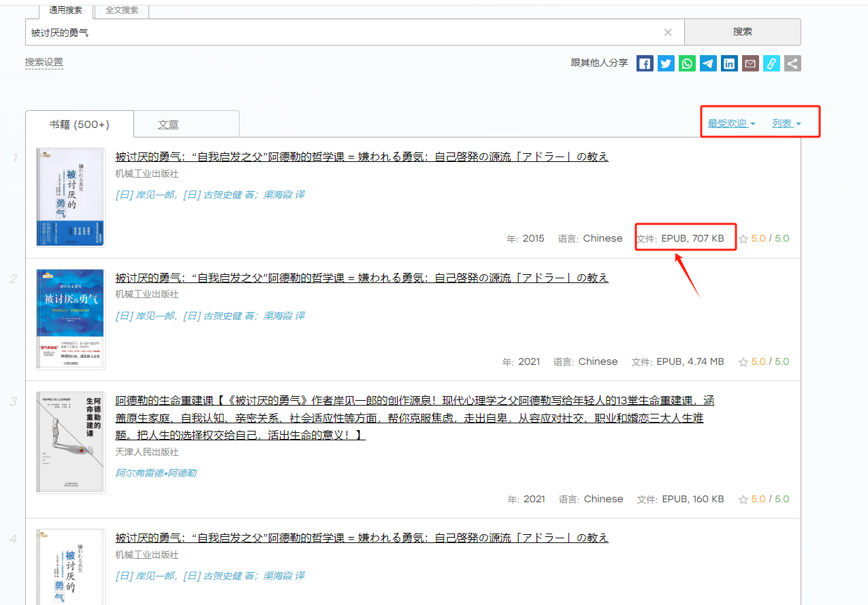Share results via Facebook icon

click(645, 63)
